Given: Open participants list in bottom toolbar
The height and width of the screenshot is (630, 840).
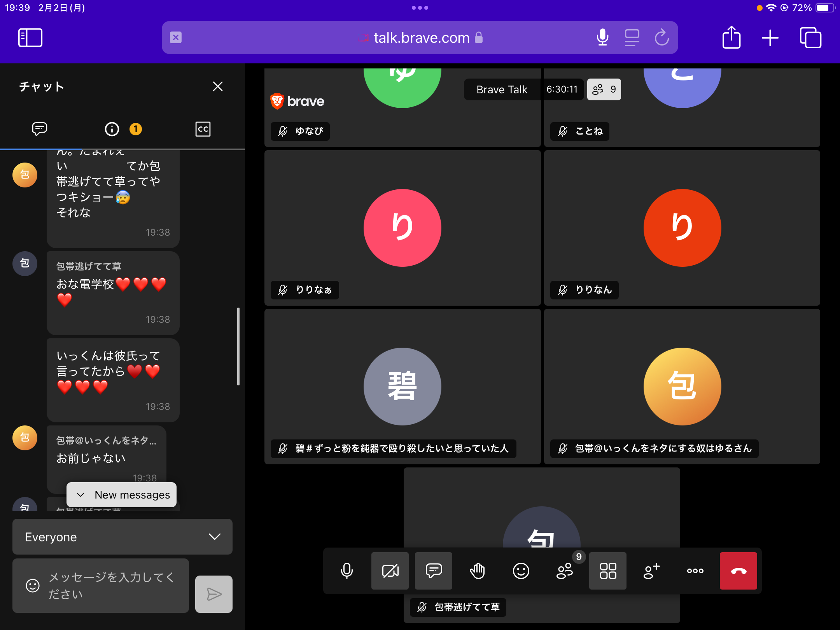Looking at the screenshot, I should (565, 570).
